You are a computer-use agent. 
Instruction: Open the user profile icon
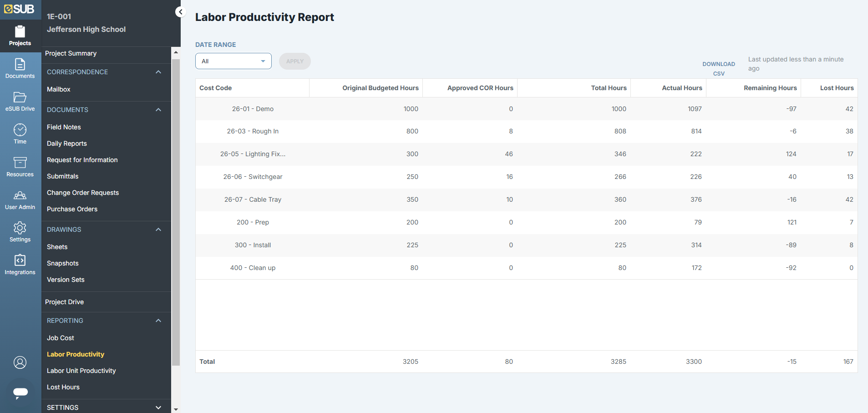coord(20,362)
